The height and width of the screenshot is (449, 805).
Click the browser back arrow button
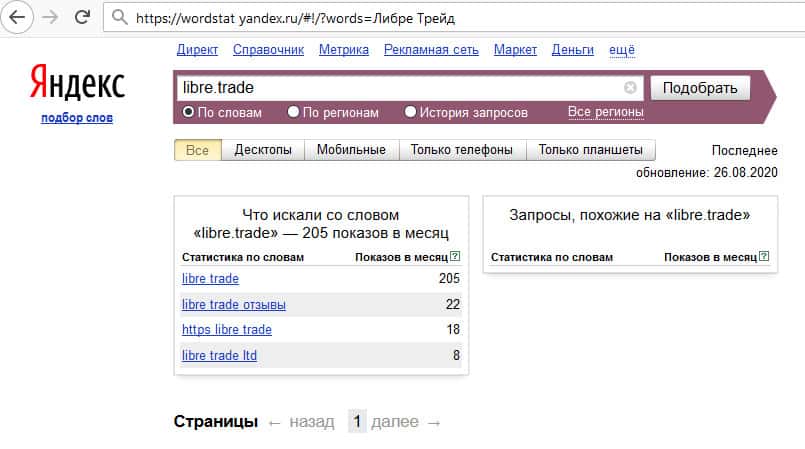click(x=18, y=18)
